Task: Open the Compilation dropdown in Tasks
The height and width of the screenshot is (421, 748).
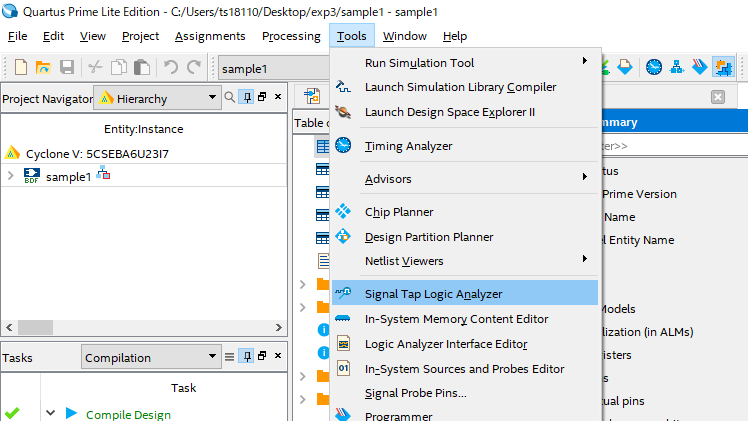Action: [151, 357]
